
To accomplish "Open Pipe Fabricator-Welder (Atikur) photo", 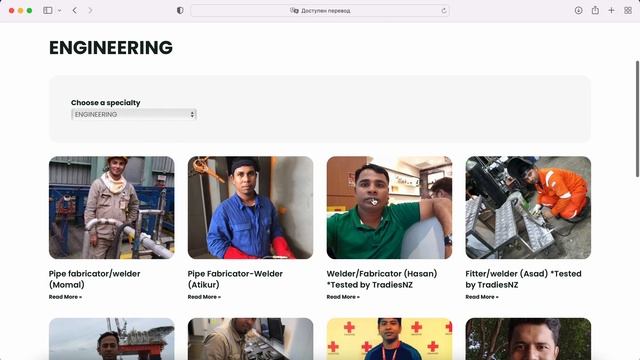I will (250, 207).
